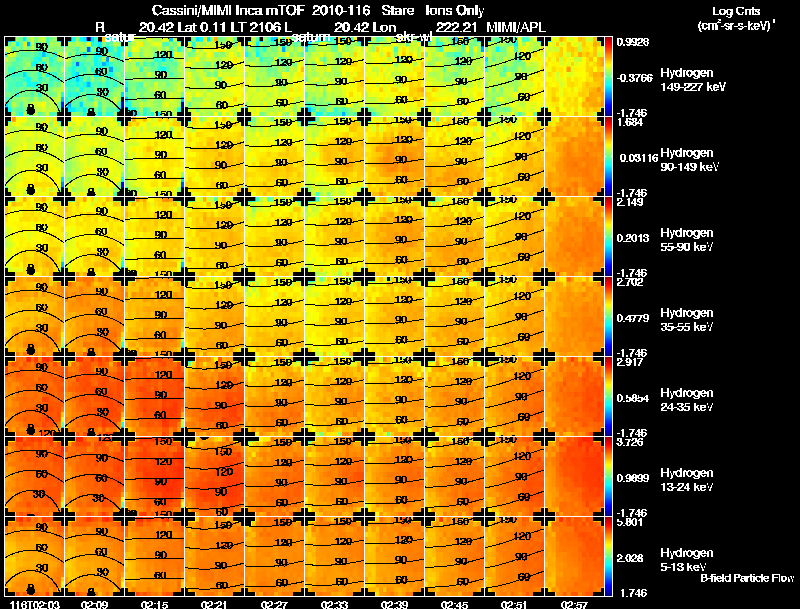Click the 02:15 time label
The image size is (800, 609).
(155, 604)
